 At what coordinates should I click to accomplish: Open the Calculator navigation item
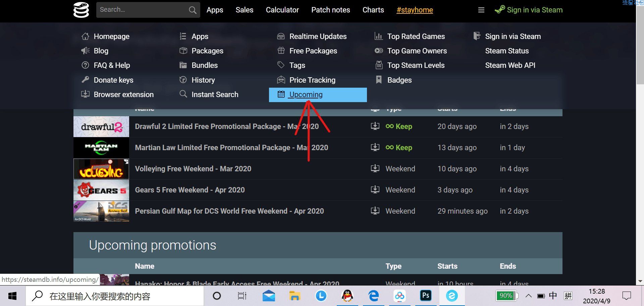coord(282,10)
